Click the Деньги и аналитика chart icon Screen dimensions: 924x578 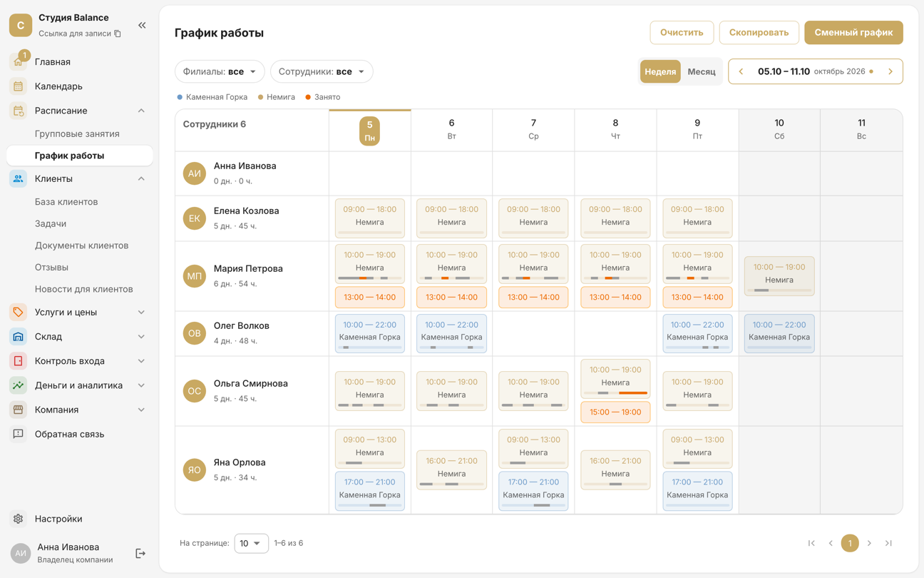click(19, 385)
